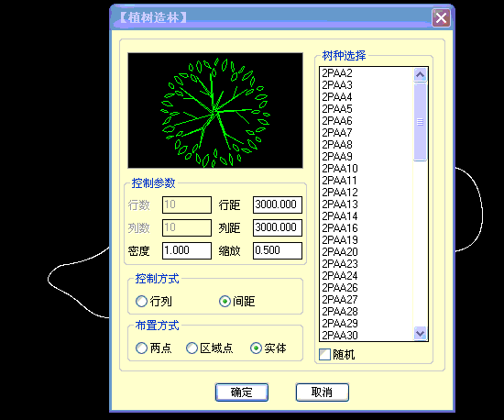
Task: Click the green tree preview image
Action: coord(215,111)
